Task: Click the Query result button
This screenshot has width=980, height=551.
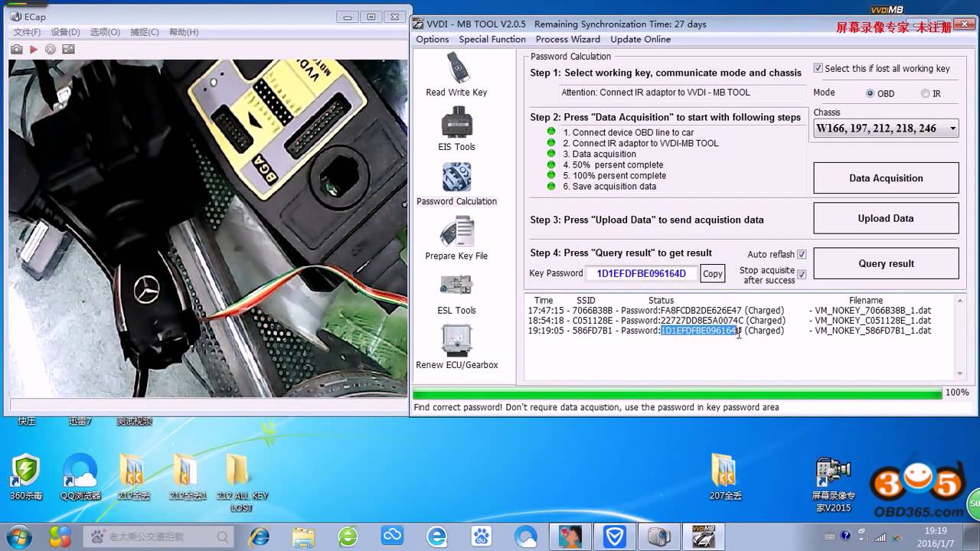Action: [x=886, y=263]
